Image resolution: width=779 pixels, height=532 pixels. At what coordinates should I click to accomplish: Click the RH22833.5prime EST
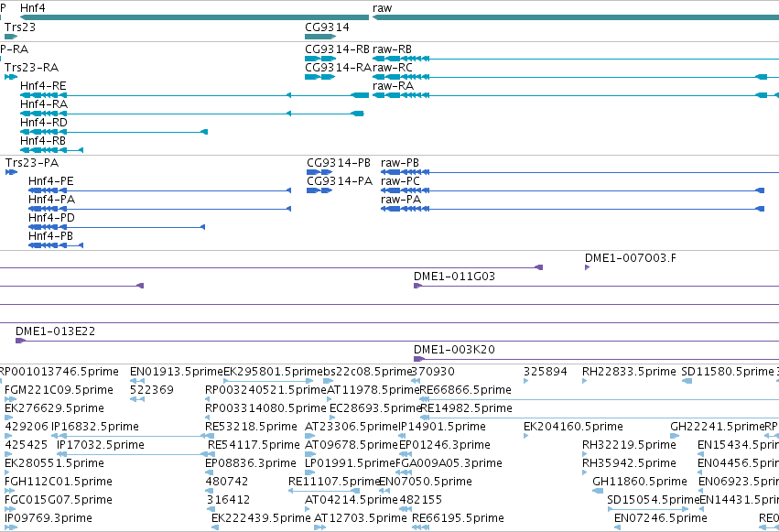pyautogui.click(x=629, y=372)
